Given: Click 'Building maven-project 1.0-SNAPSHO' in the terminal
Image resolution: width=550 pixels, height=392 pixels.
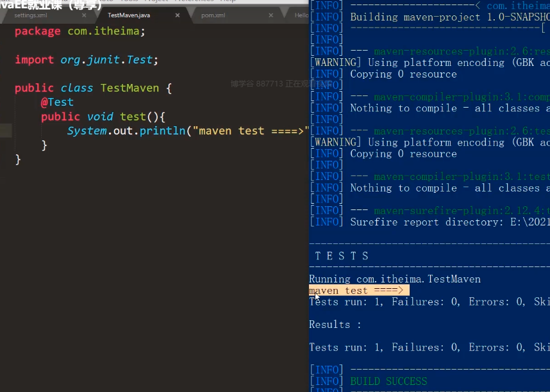Looking at the screenshot, I should click(x=450, y=17).
